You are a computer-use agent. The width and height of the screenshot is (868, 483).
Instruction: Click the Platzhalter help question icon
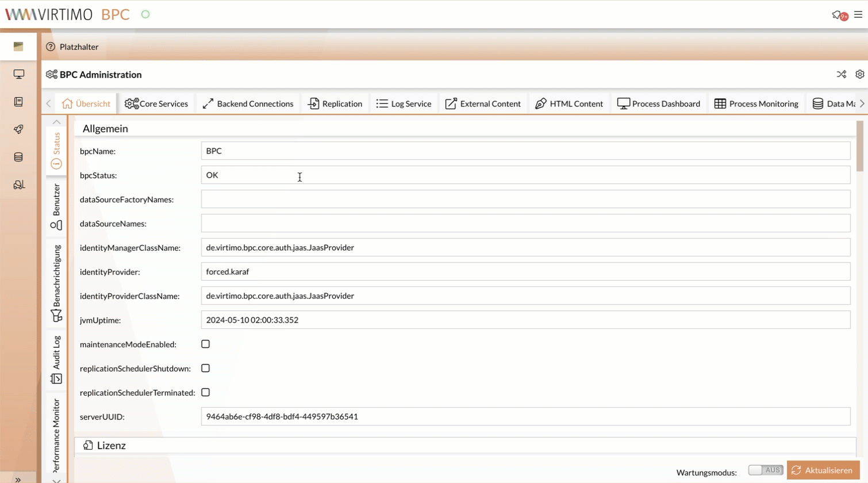click(51, 47)
